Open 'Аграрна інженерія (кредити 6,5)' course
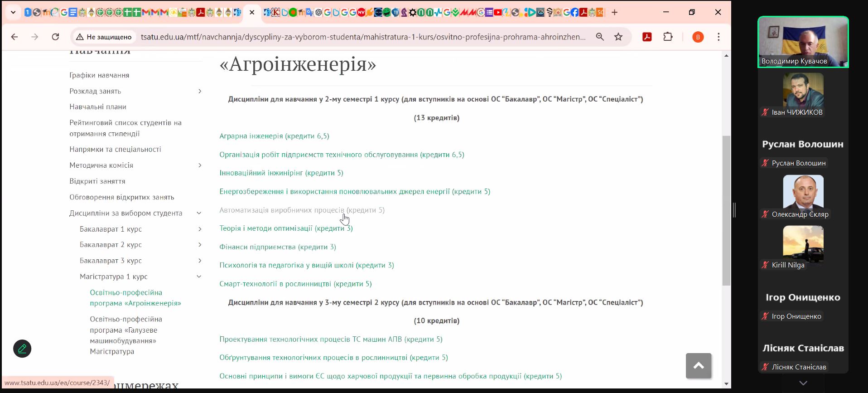Screen dimensions: 868x393 click(x=274, y=136)
